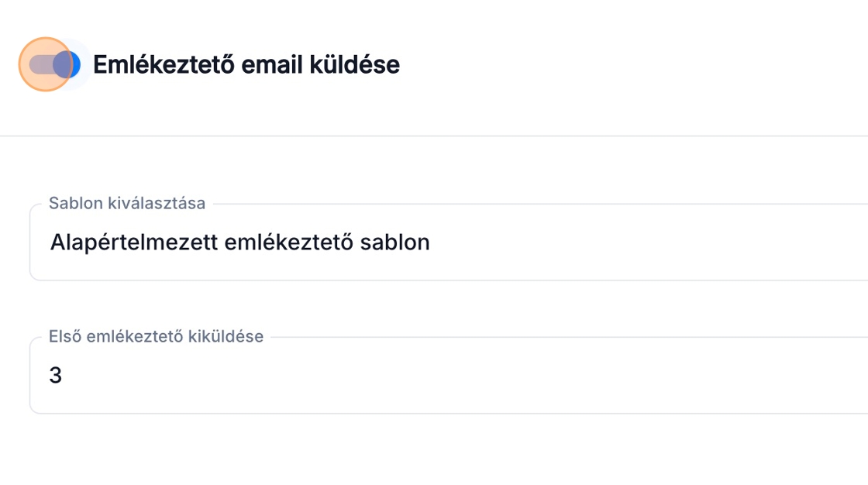Click the Első emlékeztető kiküldése field label

pos(156,336)
